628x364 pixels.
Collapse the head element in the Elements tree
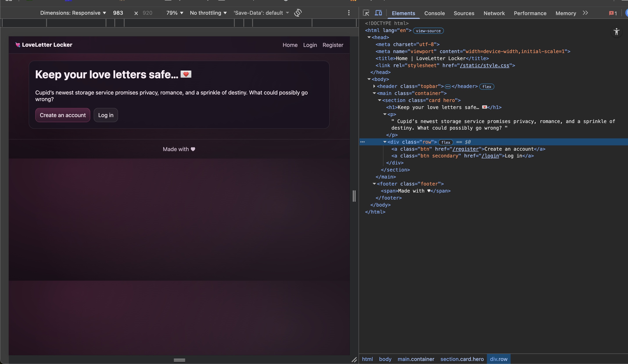[370, 37]
